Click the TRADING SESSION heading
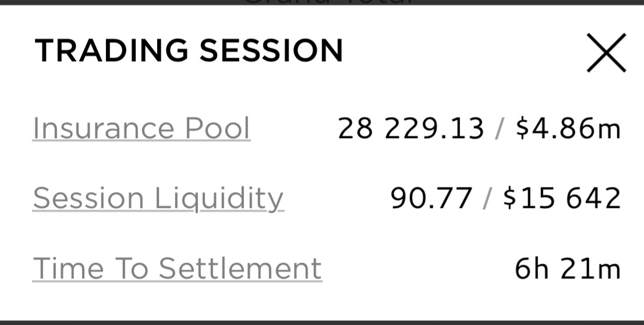 click(x=189, y=50)
